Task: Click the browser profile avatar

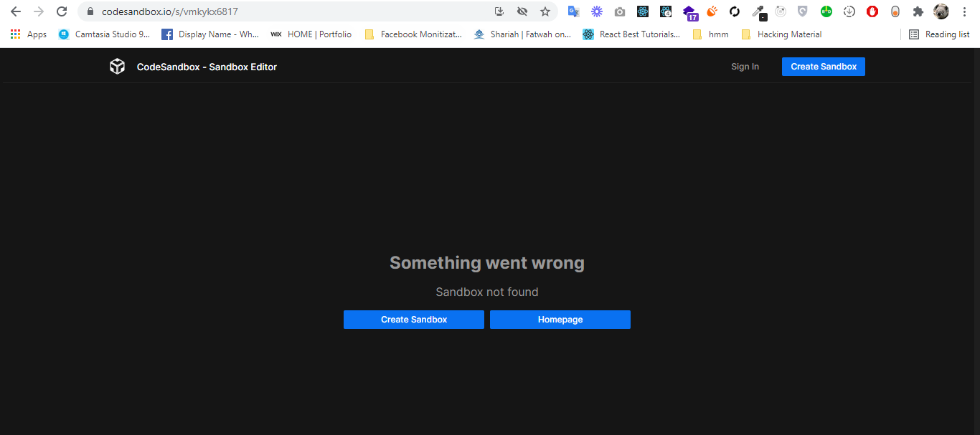Action: pos(941,11)
